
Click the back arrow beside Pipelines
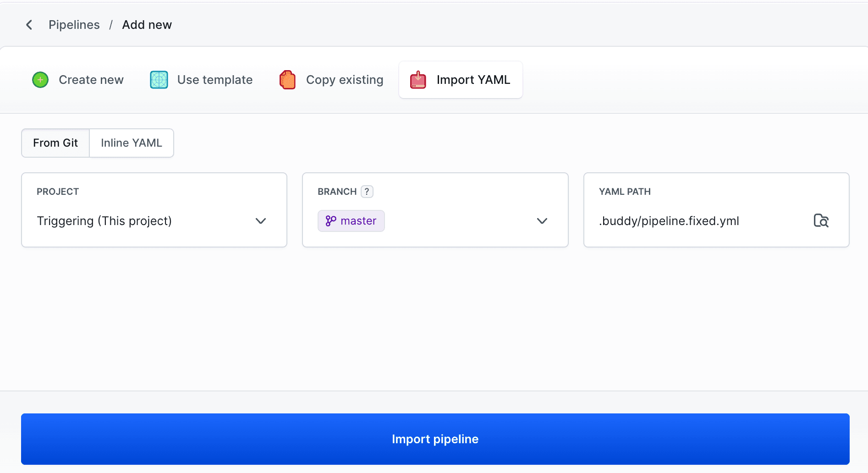29,24
